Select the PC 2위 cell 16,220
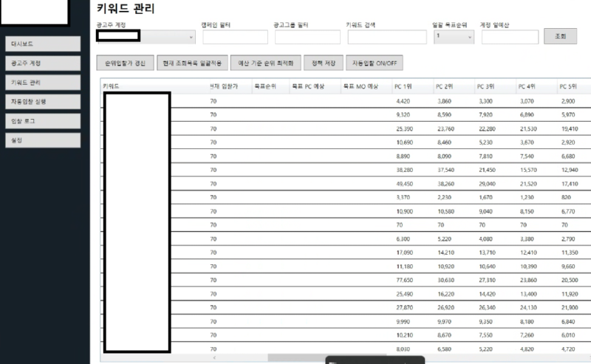Image resolution: width=591 pixels, height=364 pixels. tap(446, 294)
